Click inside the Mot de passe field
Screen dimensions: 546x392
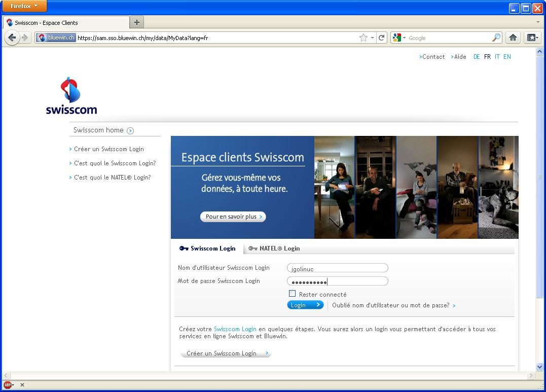pos(337,280)
